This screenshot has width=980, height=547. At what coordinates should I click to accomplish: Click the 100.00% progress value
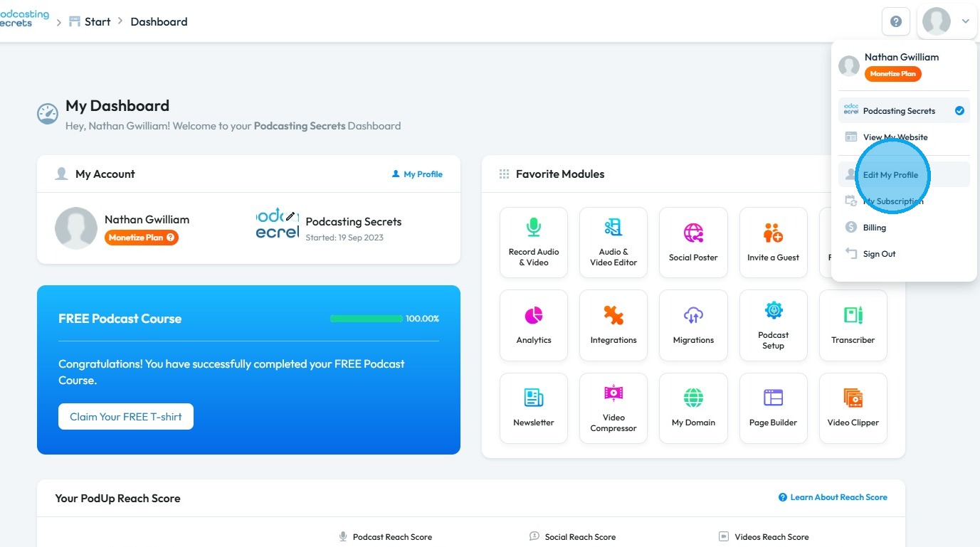click(x=422, y=319)
